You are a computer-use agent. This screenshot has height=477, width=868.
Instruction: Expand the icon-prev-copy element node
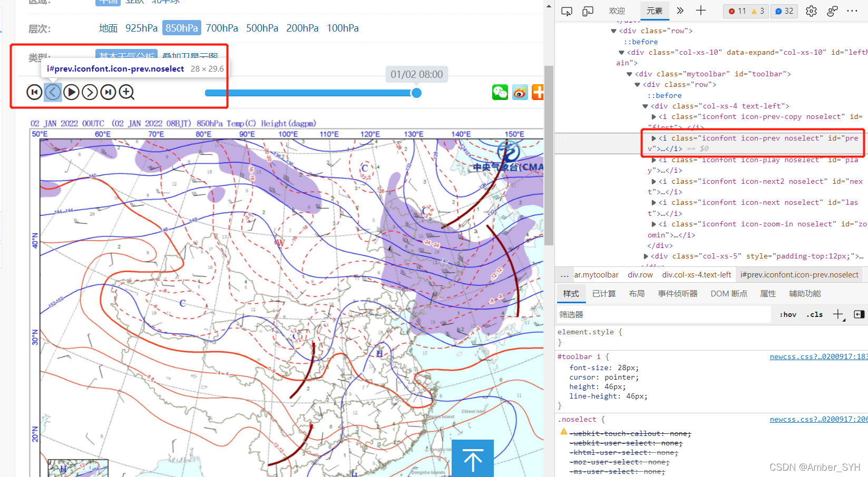pos(654,117)
